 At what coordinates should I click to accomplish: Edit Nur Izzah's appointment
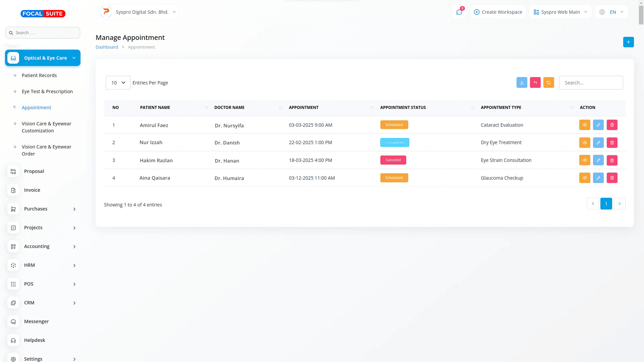[x=598, y=143]
